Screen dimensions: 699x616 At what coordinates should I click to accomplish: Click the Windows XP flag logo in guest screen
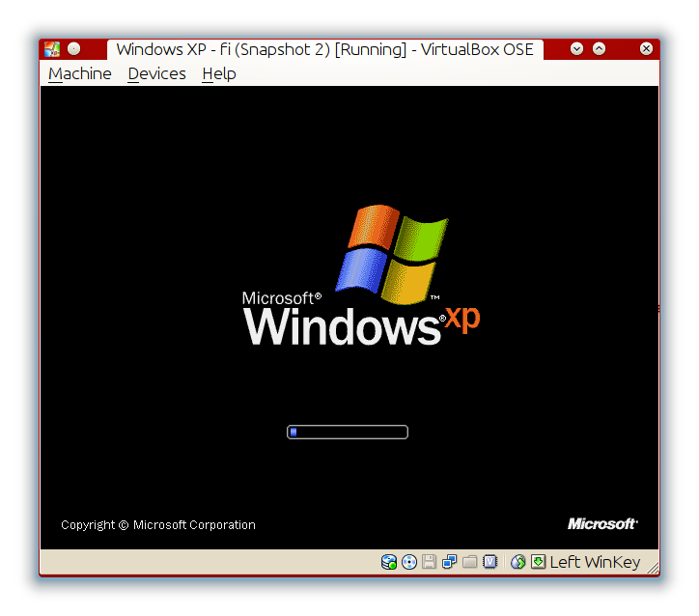[391, 255]
